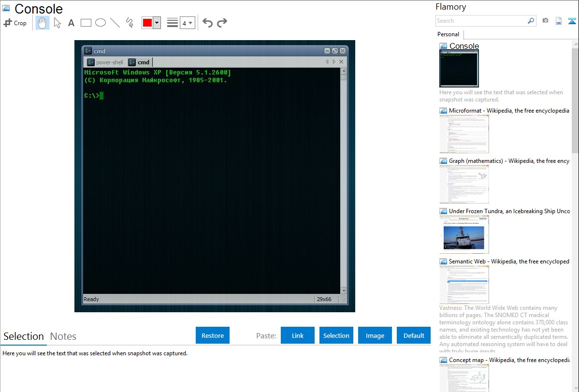This screenshot has height=392, width=579.
Task: Click the line thickness icon
Action: tap(173, 23)
